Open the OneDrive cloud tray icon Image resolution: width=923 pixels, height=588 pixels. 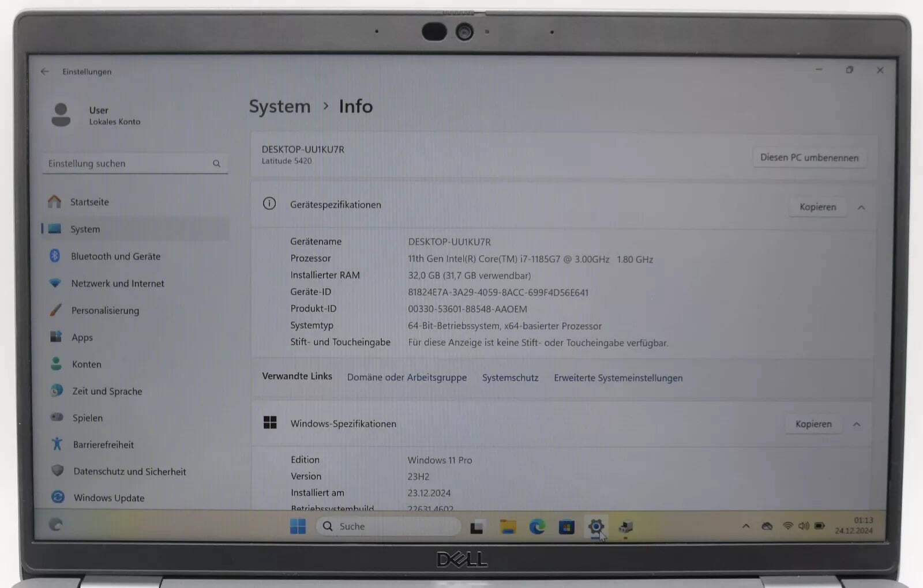tap(767, 526)
